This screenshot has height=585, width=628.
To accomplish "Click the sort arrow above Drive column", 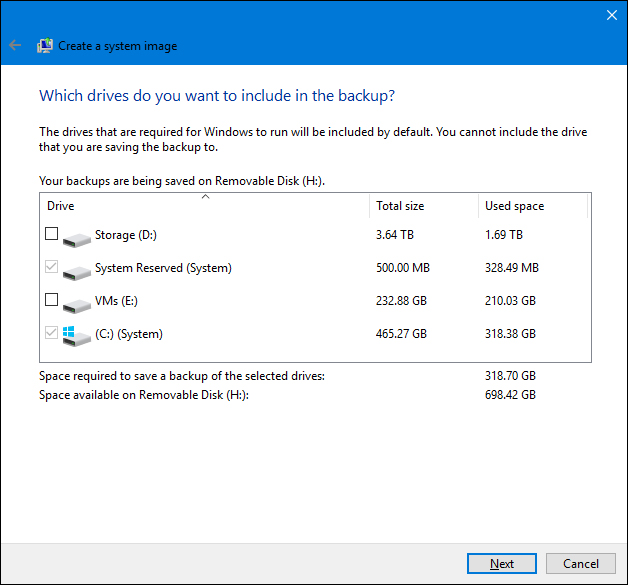I will click(205, 197).
